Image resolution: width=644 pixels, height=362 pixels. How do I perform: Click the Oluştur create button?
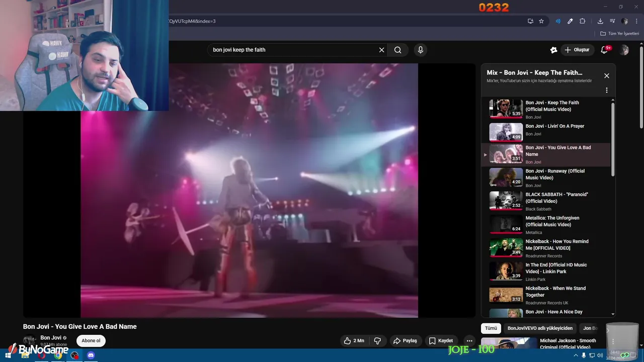click(577, 50)
